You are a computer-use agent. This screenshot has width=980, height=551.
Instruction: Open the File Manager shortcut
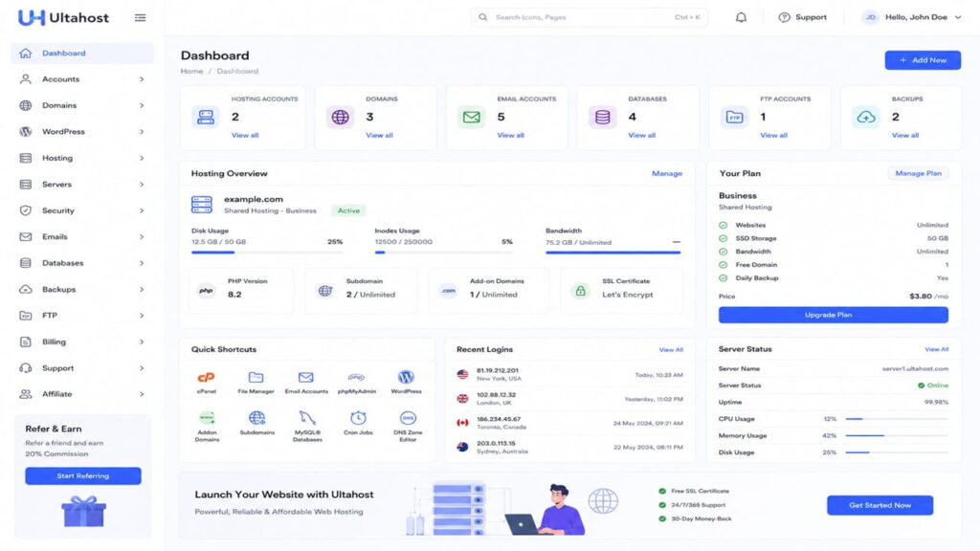coord(256,382)
